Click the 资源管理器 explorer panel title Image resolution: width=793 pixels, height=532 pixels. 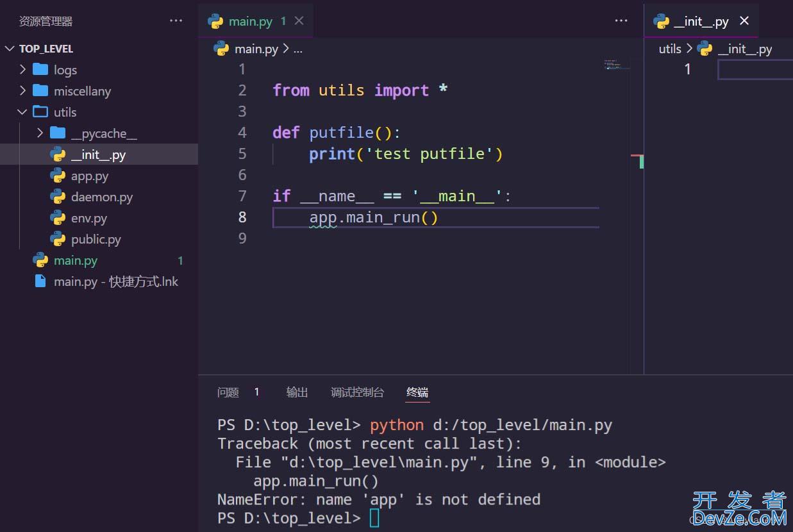[46, 21]
